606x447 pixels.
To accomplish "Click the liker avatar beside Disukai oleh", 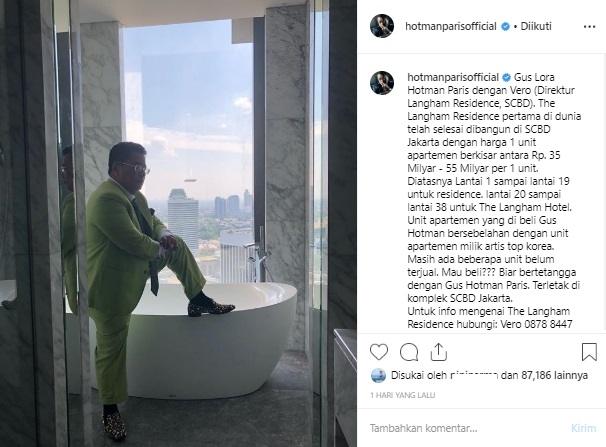I will click(x=378, y=375).
